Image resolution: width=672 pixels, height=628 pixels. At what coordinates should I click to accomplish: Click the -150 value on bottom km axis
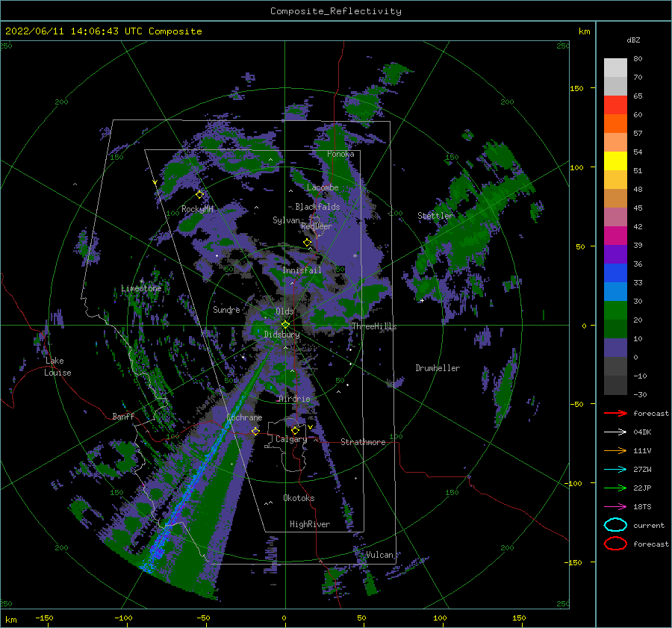44,618
